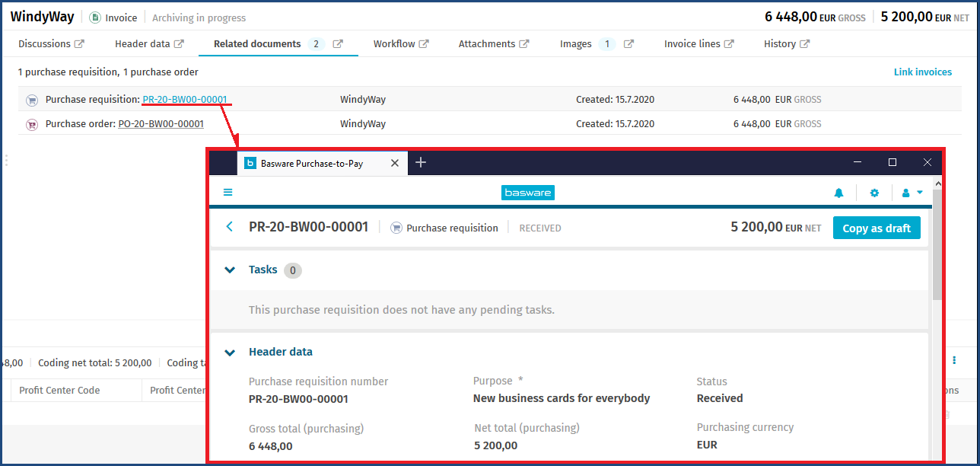The width and height of the screenshot is (980, 466).
Task: Click the Coding net total: 5 200,00 text
Action: (96, 363)
